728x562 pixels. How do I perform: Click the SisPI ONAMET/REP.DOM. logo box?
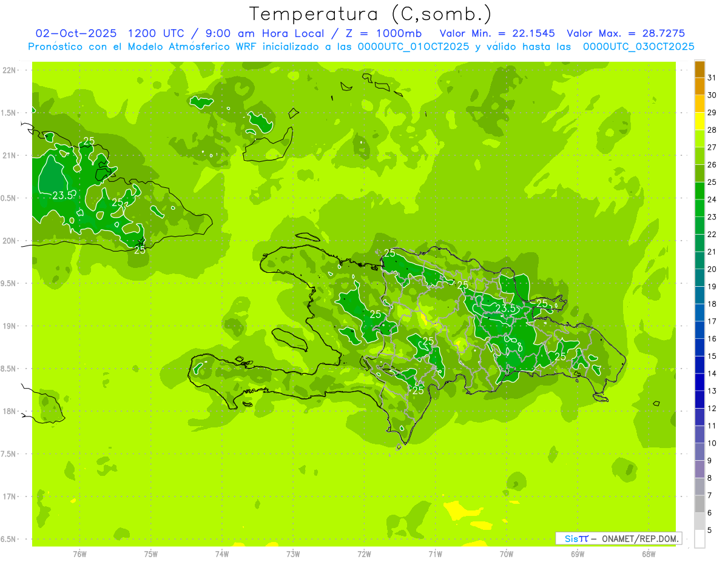(618, 538)
